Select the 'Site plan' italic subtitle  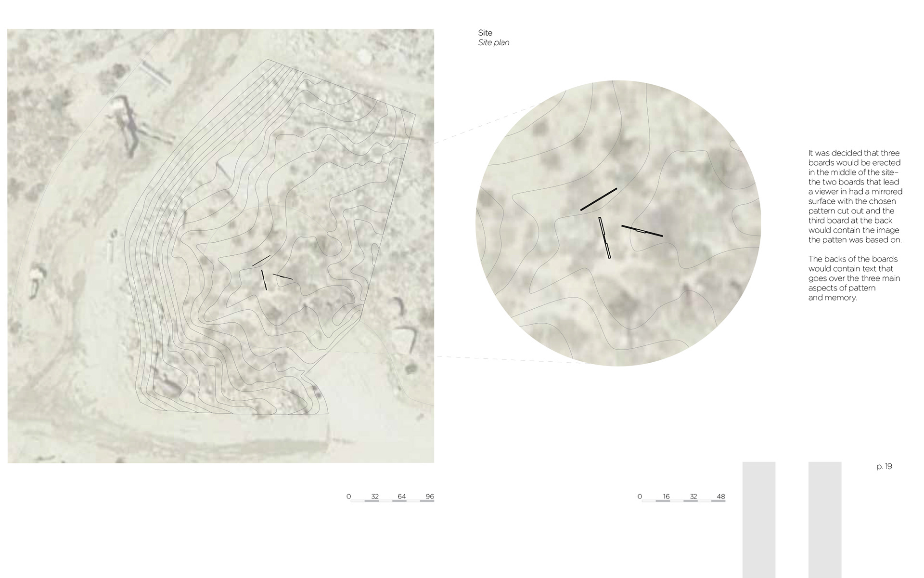(493, 42)
